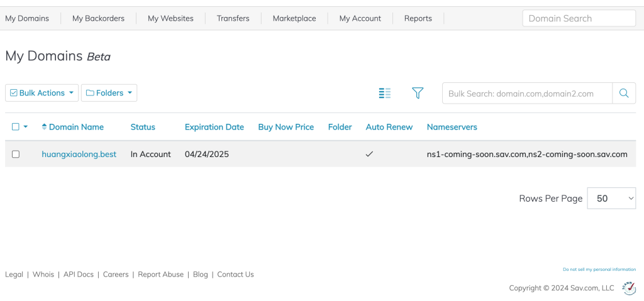This screenshot has width=644, height=301.
Task: Expand the caret next to header checkbox
Action: pos(26,127)
